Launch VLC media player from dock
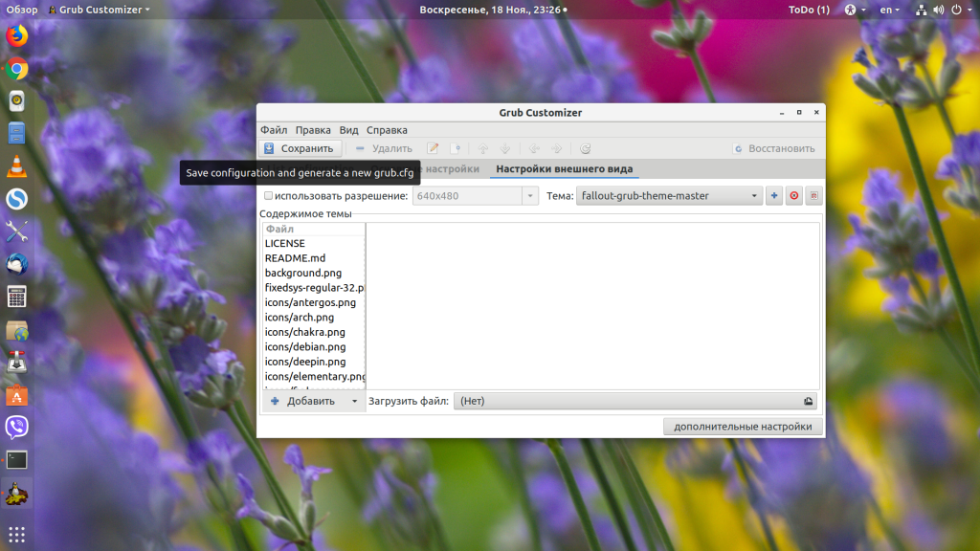The height and width of the screenshot is (551, 980). click(x=16, y=166)
